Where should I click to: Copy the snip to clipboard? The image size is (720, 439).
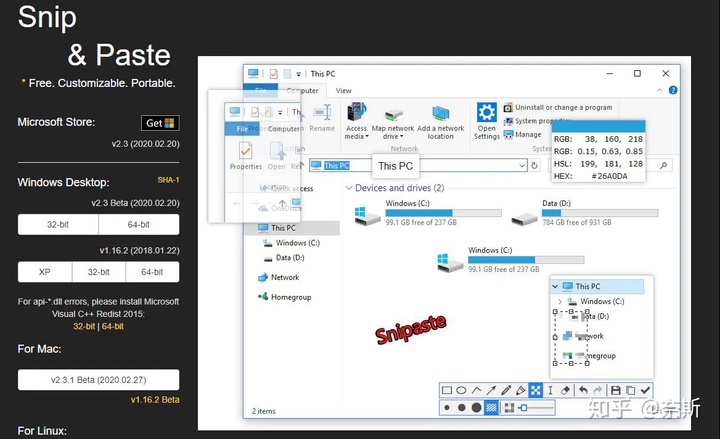pos(630,390)
